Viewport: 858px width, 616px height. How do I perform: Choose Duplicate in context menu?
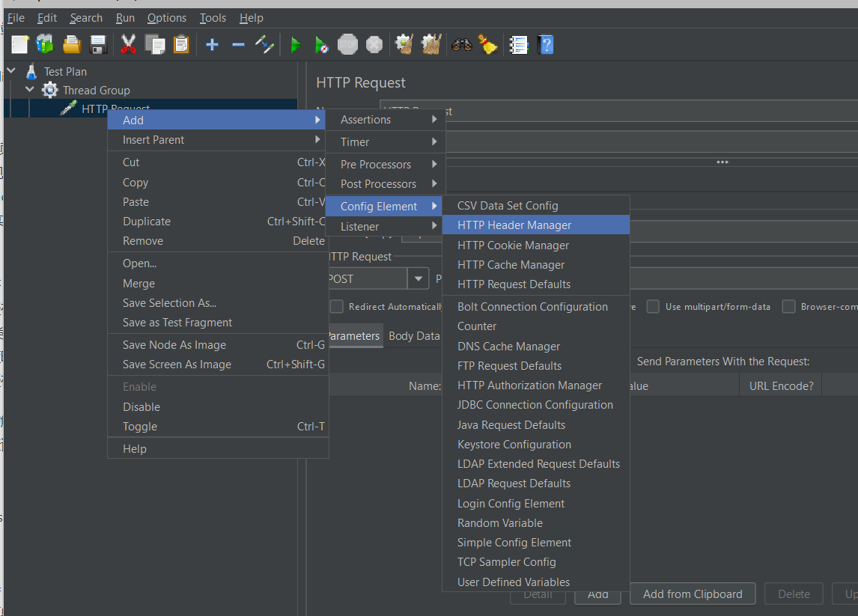[x=218, y=221]
